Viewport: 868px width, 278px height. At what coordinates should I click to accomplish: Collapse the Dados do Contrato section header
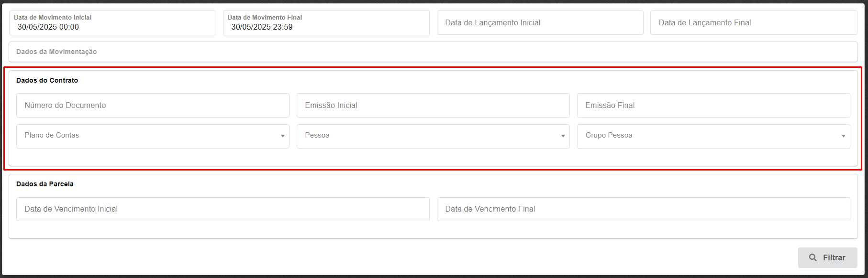tap(47, 80)
